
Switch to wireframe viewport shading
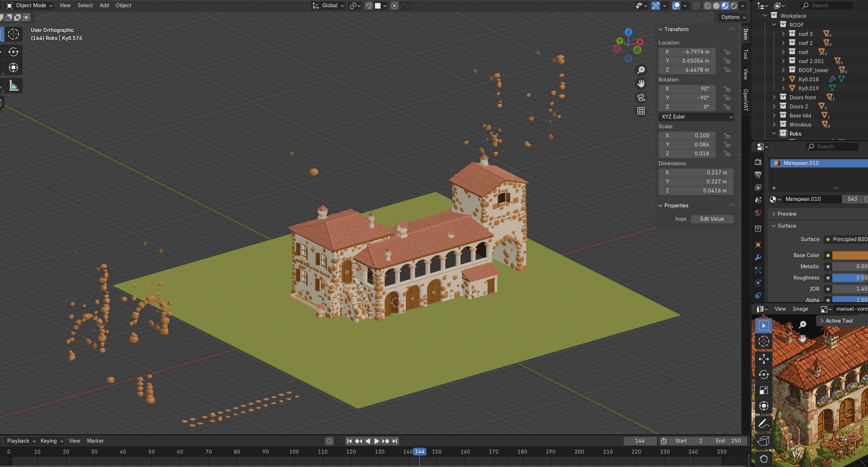pos(707,6)
